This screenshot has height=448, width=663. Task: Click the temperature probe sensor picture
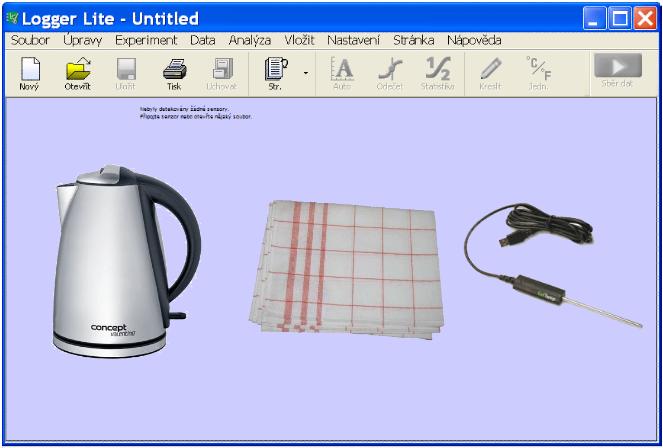[x=553, y=265]
